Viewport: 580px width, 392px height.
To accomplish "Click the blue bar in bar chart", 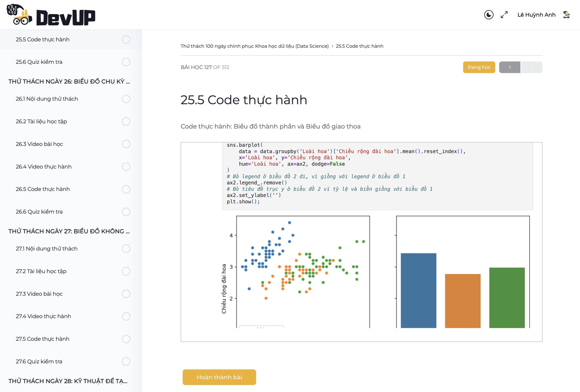I will click(x=418, y=291).
